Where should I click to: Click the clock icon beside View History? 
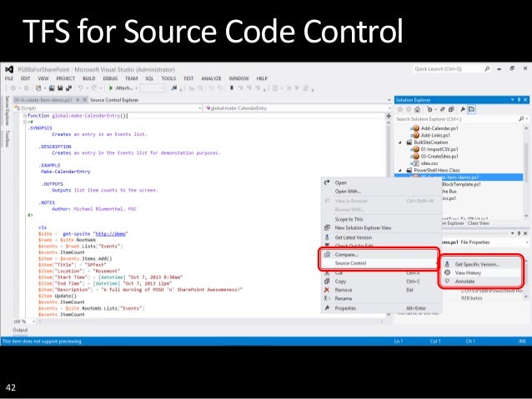[x=447, y=272]
